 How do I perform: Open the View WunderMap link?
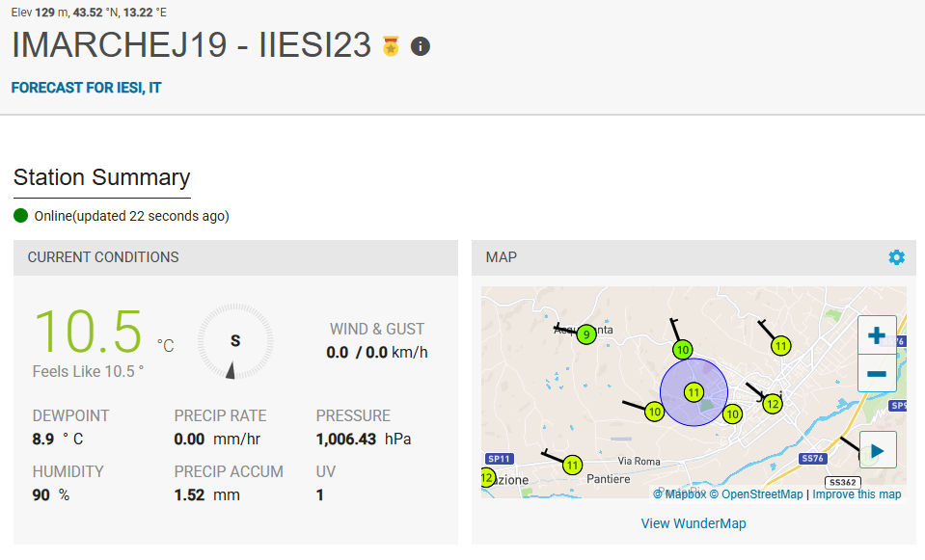[694, 523]
